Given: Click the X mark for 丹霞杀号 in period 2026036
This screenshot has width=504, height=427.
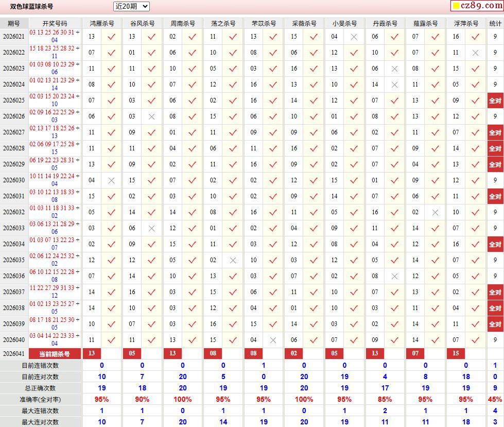Looking at the screenshot, I should tap(394, 276).
